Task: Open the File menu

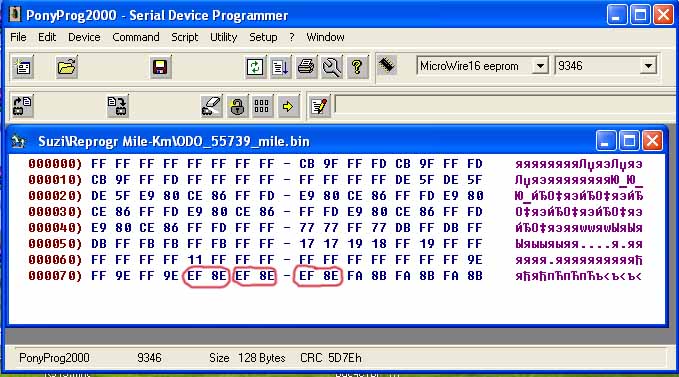Action: click(18, 37)
